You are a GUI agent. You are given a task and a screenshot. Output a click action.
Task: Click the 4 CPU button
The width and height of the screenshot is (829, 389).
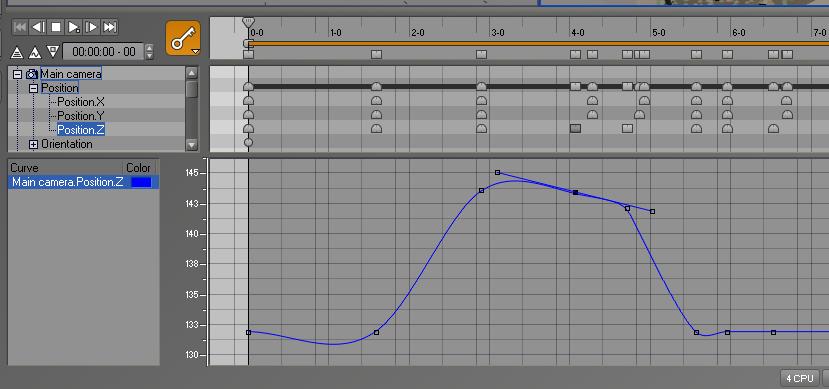pyautogui.click(x=799, y=378)
